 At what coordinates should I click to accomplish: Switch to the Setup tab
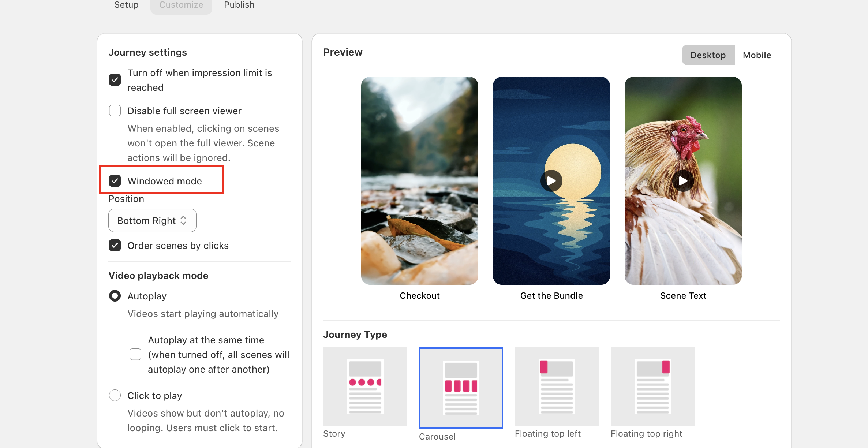126,5
